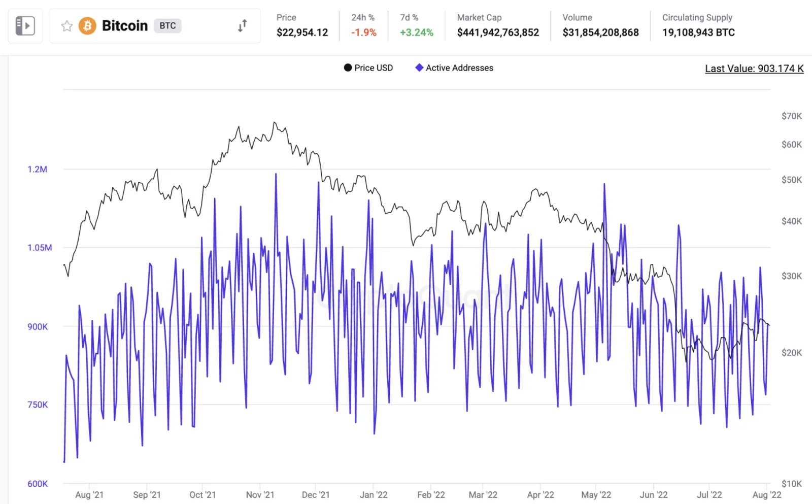Click the May '22 date label
The width and height of the screenshot is (812, 504).
(596, 495)
